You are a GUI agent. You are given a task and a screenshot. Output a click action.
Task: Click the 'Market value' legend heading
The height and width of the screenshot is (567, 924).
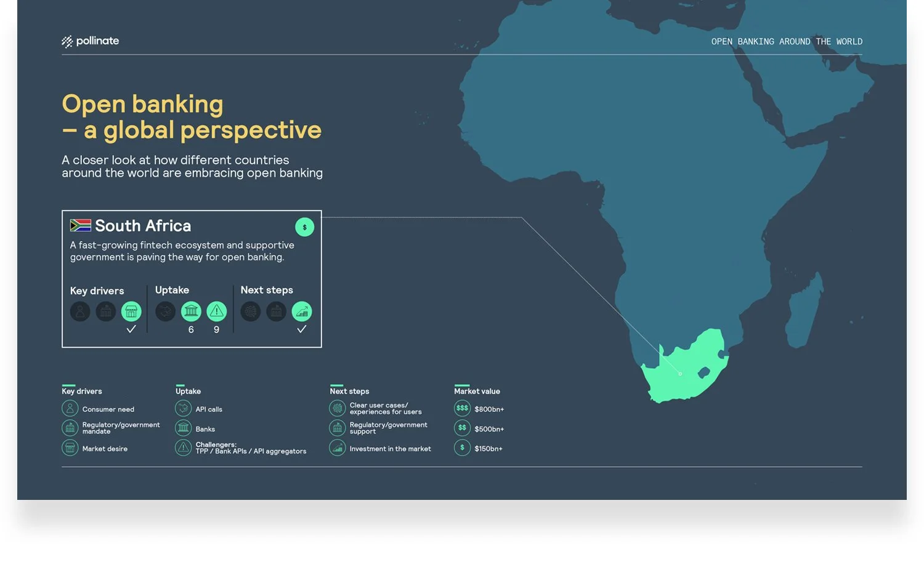click(477, 392)
